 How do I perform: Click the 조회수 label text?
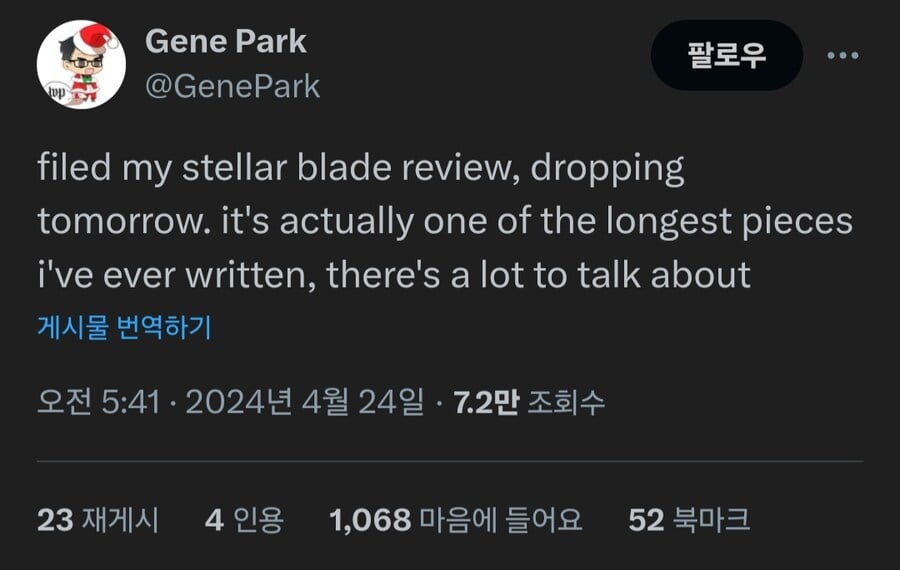click(x=566, y=402)
